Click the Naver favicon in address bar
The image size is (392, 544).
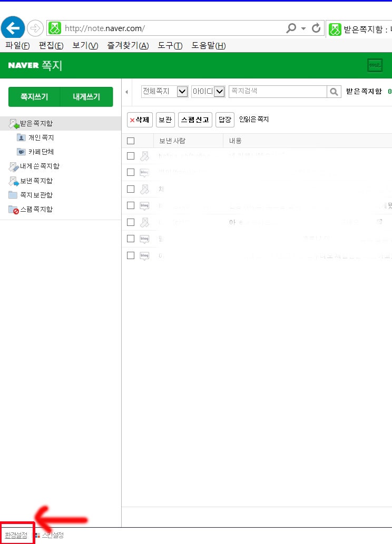(x=54, y=28)
